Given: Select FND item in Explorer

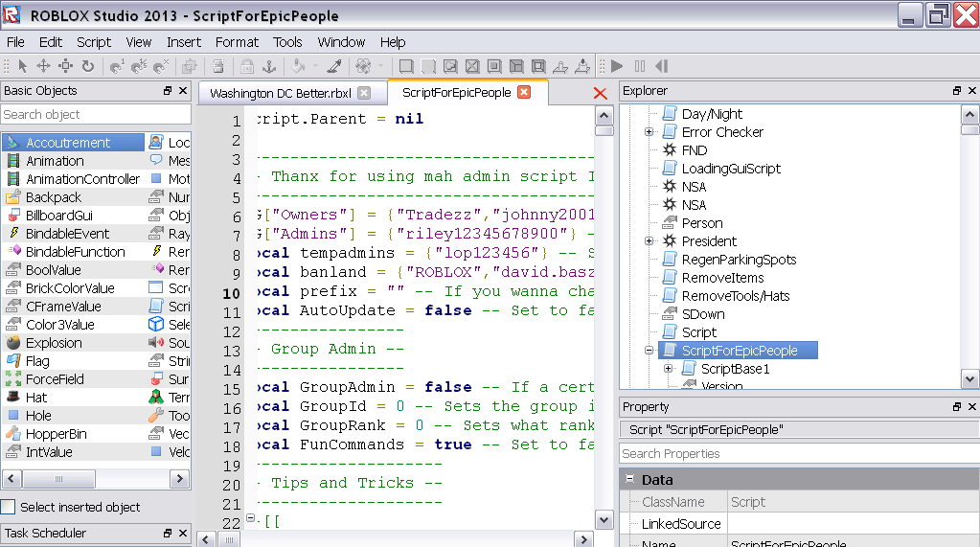Looking at the screenshot, I should 694,150.
